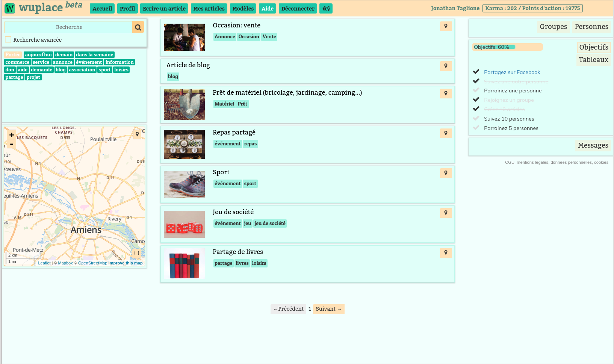Toggle the Portée filter tag
This screenshot has height=364, width=614.
click(x=13, y=55)
